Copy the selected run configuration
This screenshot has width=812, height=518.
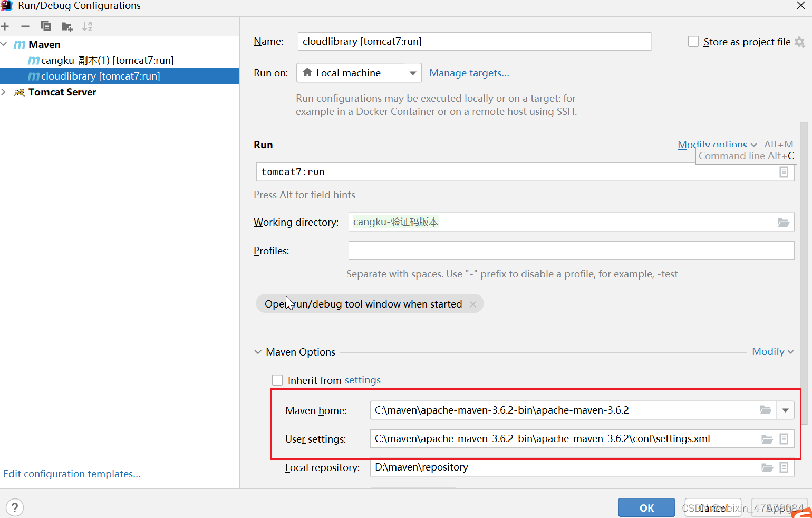(46, 26)
